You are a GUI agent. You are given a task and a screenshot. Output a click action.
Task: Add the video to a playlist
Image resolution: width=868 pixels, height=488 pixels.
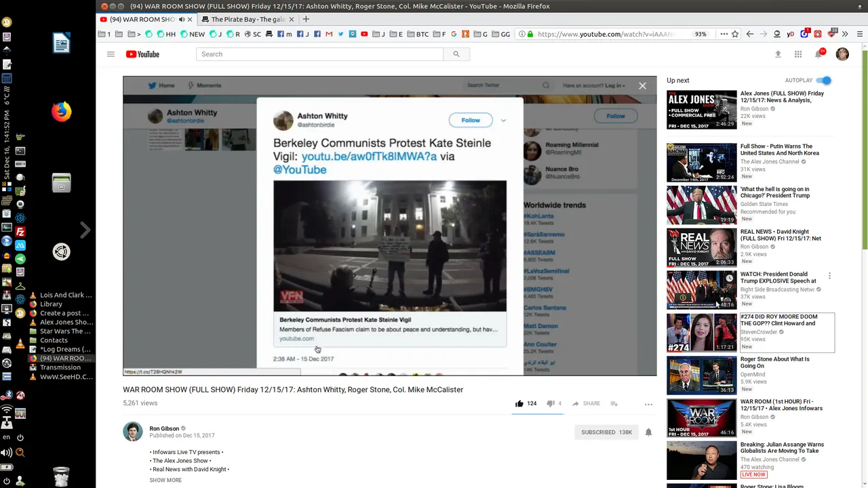coord(614,403)
